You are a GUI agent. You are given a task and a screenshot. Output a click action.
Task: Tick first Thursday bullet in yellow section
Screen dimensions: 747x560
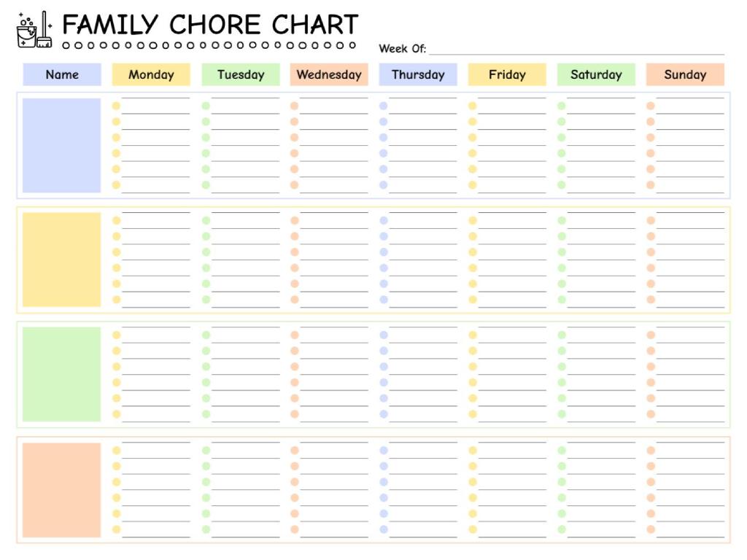click(384, 220)
